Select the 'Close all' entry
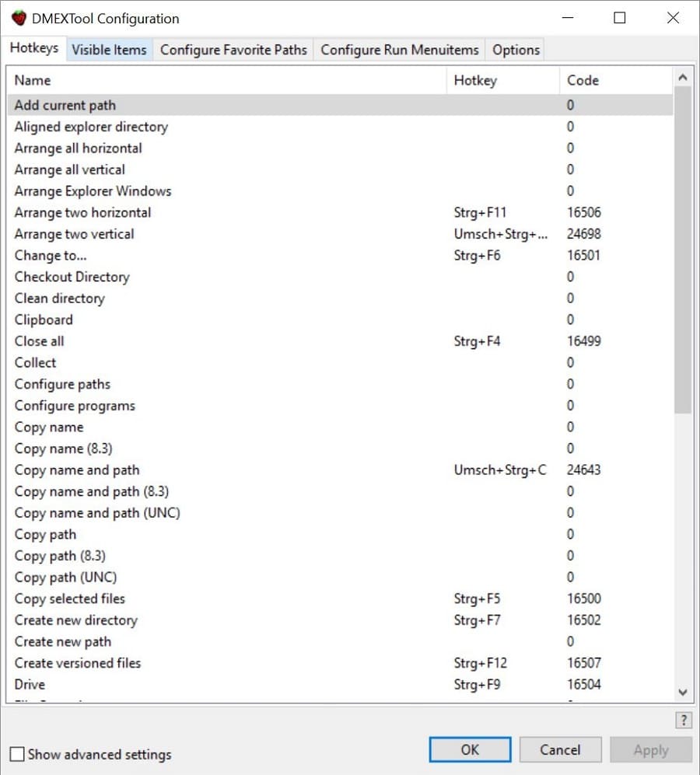Screen dimensions: 700x775 coord(341,341)
